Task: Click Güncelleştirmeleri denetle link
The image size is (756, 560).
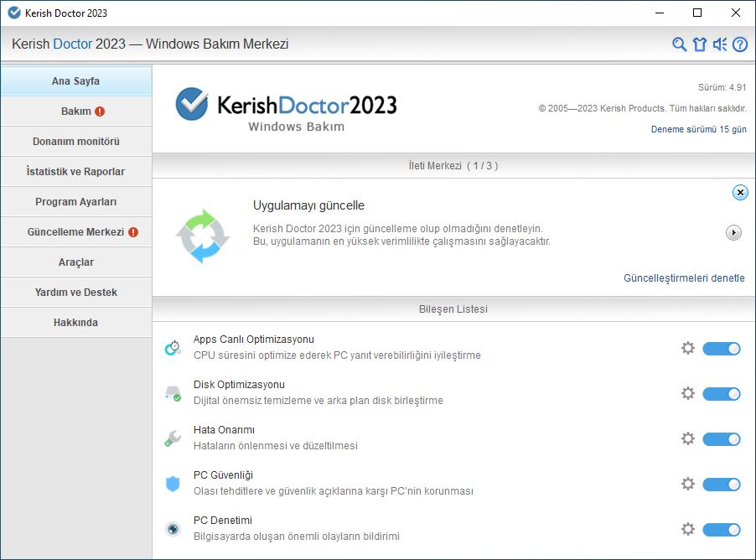Action: click(x=684, y=277)
